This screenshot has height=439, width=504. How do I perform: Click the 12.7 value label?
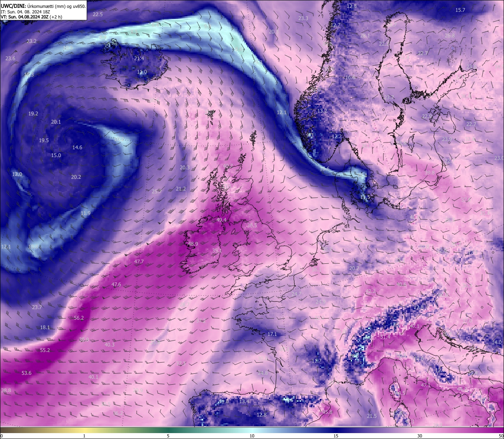coord(335,25)
